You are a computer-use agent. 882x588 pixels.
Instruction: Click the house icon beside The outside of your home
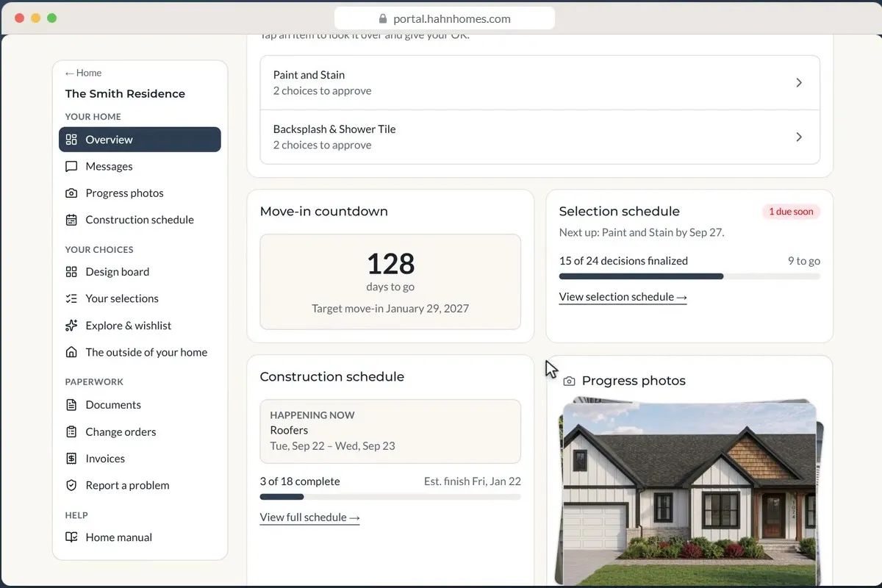[x=71, y=352]
